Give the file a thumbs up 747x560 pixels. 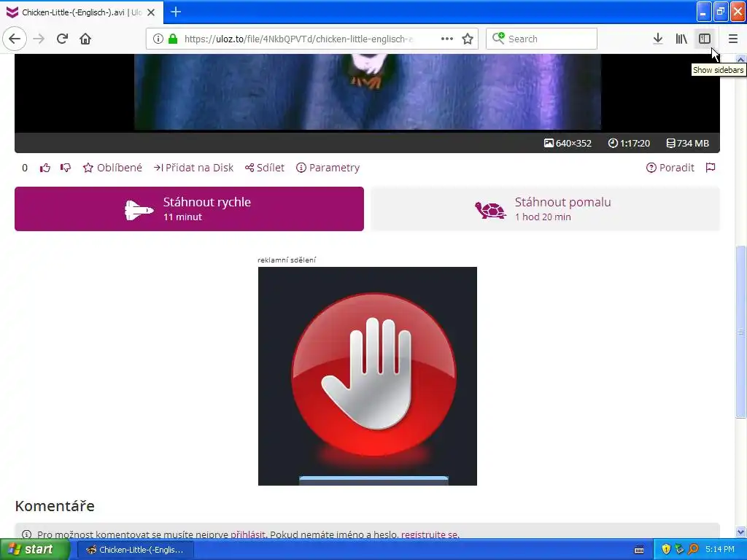pos(45,168)
